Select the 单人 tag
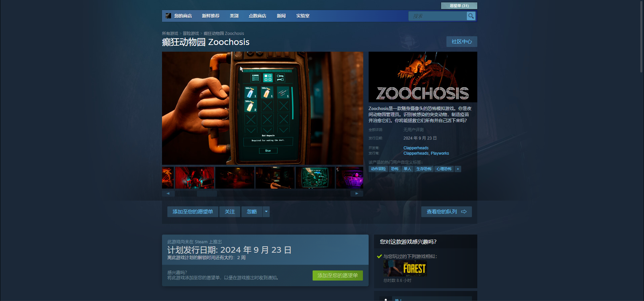The height and width of the screenshot is (301, 644). (408, 169)
